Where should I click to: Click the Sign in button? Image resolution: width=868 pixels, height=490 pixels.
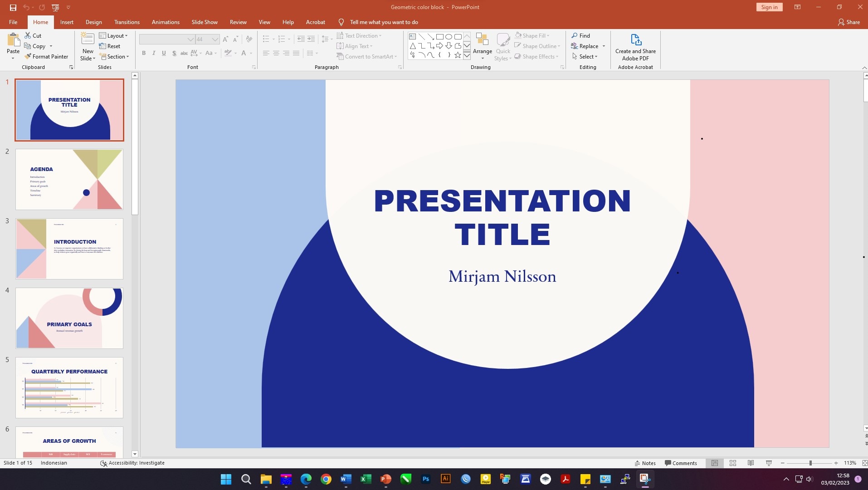point(769,7)
